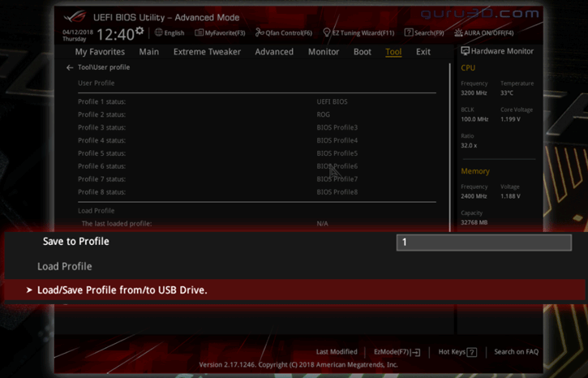Image resolution: width=588 pixels, height=378 pixels.
Task: Click the BIOS Profile5 value
Action: click(337, 153)
